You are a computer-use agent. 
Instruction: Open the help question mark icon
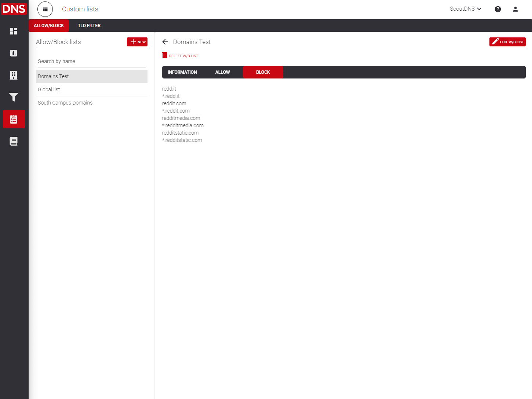pos(498,9)
